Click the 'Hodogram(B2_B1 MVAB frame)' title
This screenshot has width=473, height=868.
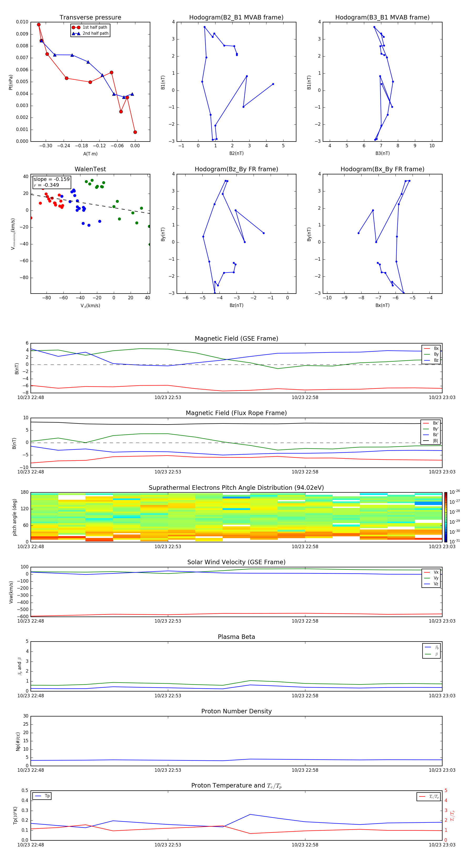pyautogui.click(x=236, y=18)
